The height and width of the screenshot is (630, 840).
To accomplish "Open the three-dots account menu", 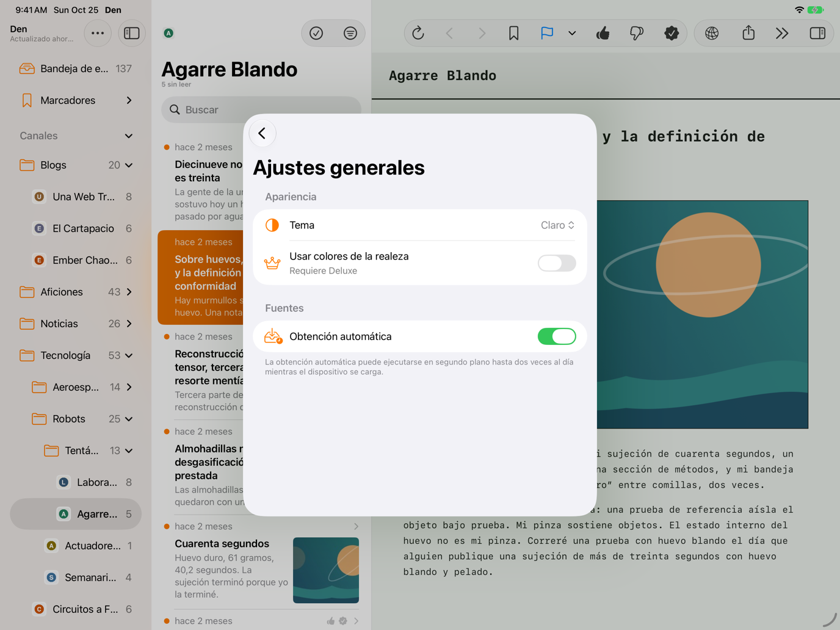I will [98, 33].
